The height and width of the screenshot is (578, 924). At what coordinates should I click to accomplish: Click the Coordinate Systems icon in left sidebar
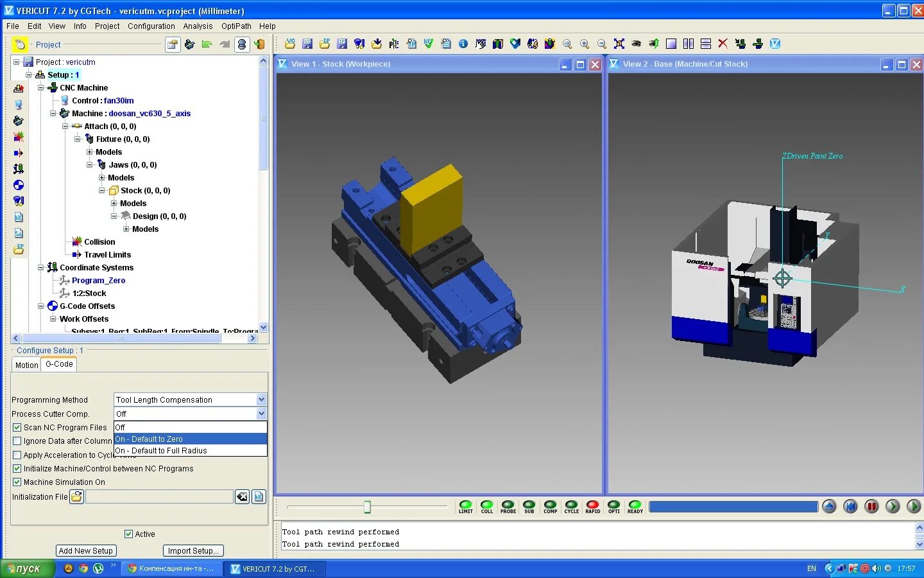(x=19, y=169)
